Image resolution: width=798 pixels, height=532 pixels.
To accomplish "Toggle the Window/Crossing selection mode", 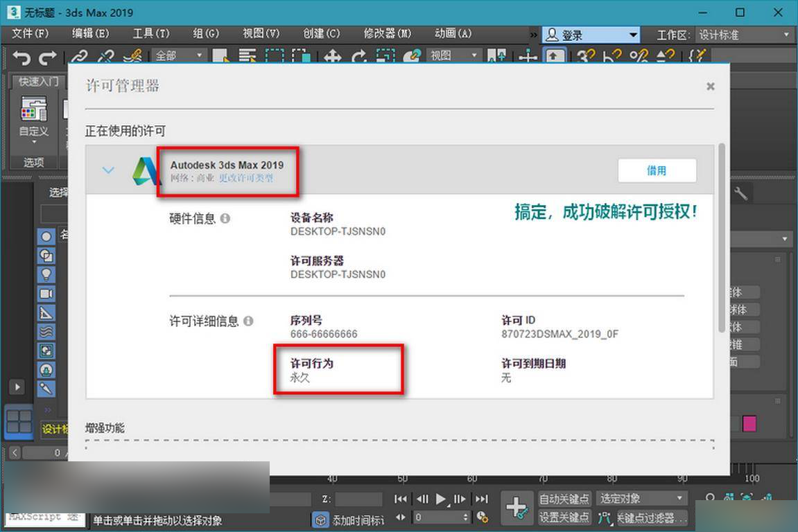I will [302, 56].
